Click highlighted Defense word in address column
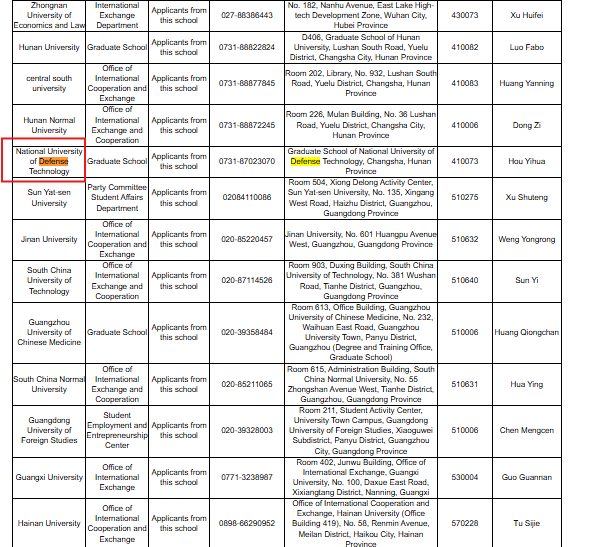601x547 pixels. point(305,161)
